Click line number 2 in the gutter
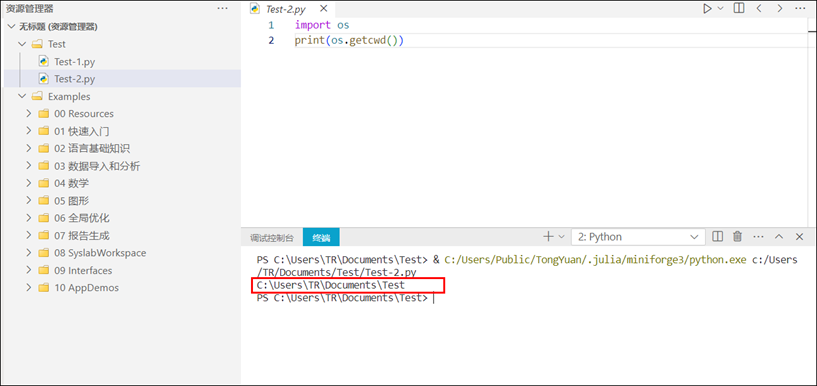 pyautogui.click(x=271, y=40)
